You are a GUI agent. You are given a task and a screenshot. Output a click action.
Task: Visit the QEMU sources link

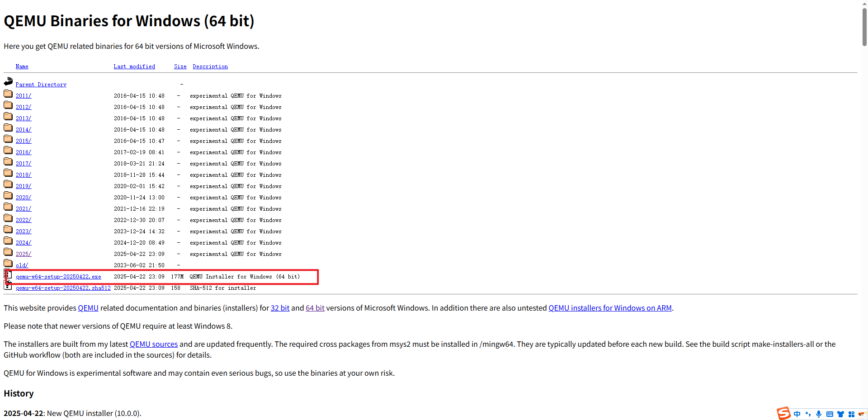[154, 344]
